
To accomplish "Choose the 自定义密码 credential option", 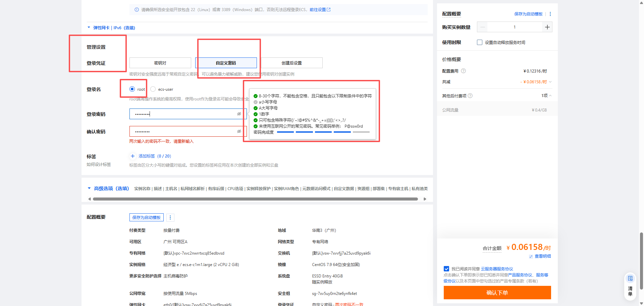I will [x=226, y=63].
